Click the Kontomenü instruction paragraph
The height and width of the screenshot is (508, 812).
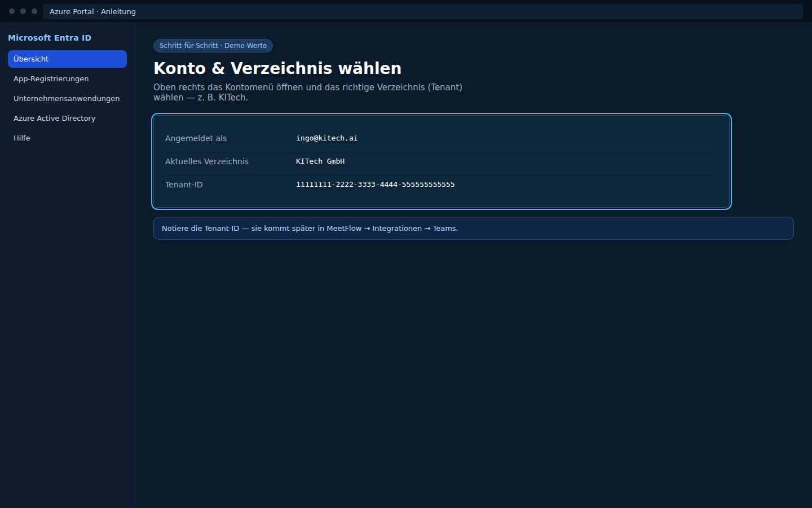(308, 92)
